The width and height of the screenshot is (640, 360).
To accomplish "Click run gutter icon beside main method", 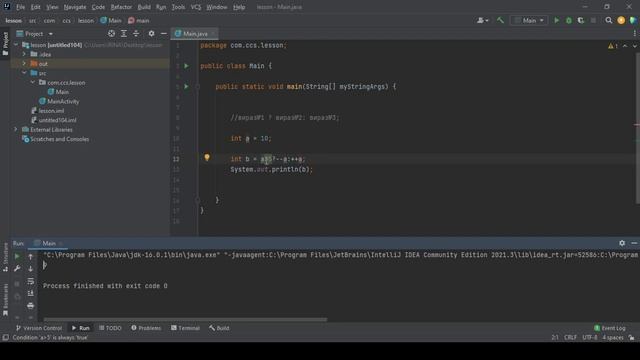I will [x=187, y=86].
